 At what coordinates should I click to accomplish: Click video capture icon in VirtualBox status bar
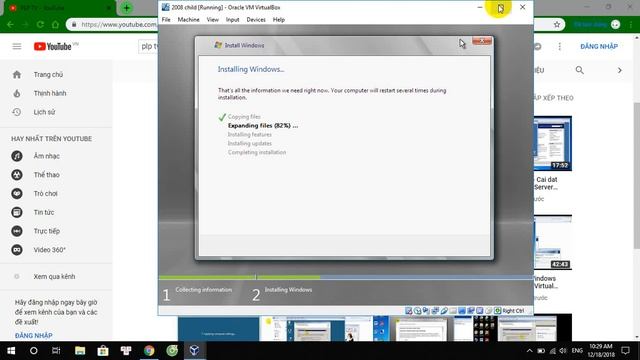[x=471, y=311]
